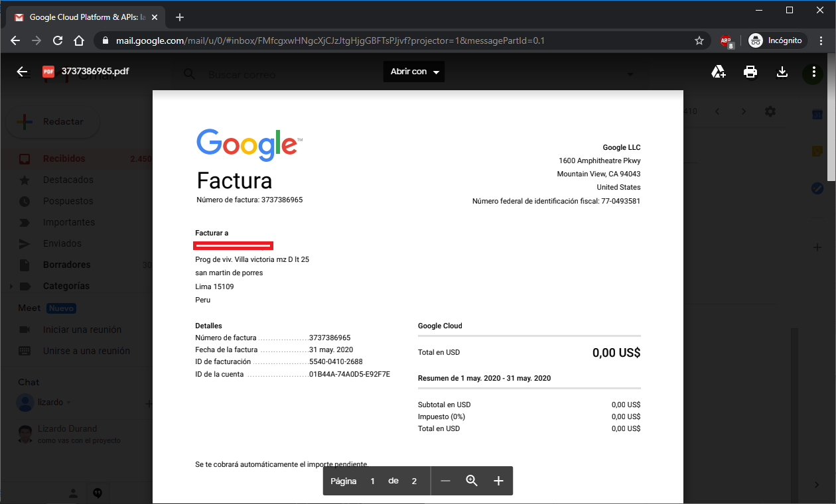This screenshot has width=836, height=504.
Task: Click the Incógnito profile button
Action: 776,40
